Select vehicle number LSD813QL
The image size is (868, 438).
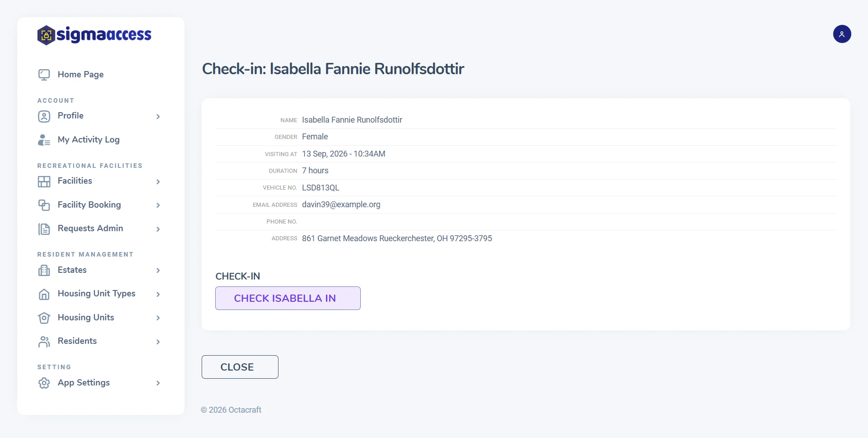point(321,188)
